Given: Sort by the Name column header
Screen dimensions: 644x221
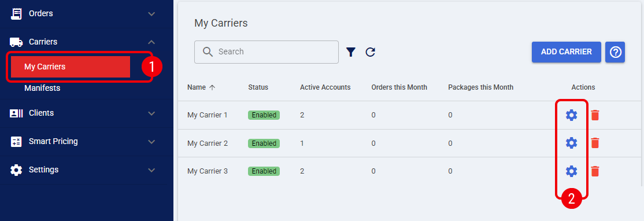Looking at the screenshot, I should (x=201, y=87).
